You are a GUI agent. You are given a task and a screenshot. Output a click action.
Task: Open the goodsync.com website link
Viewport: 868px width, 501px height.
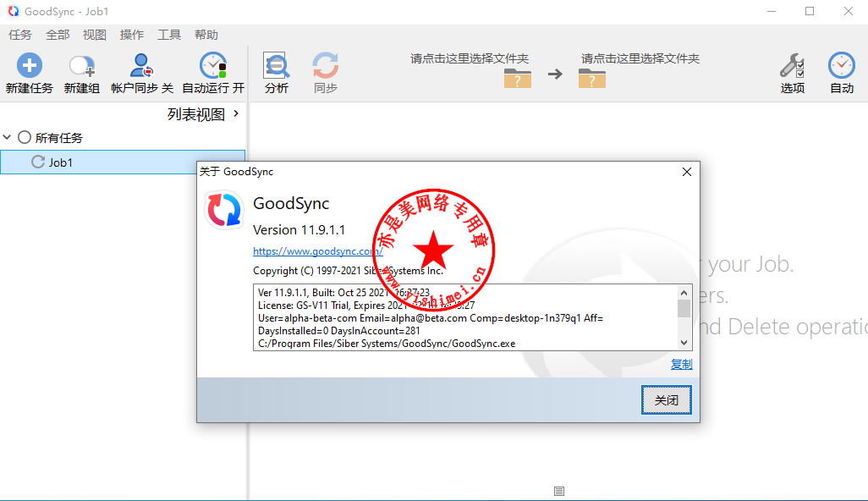pos(318,250)
